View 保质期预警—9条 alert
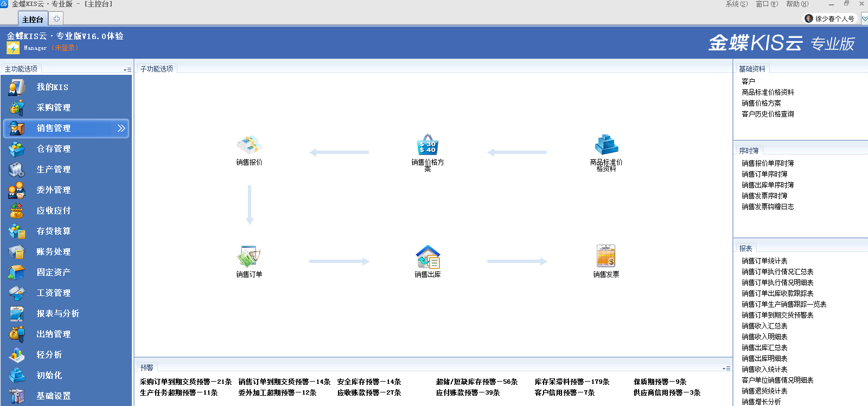Screen dimensions: 868x406 tap(660, 382)
